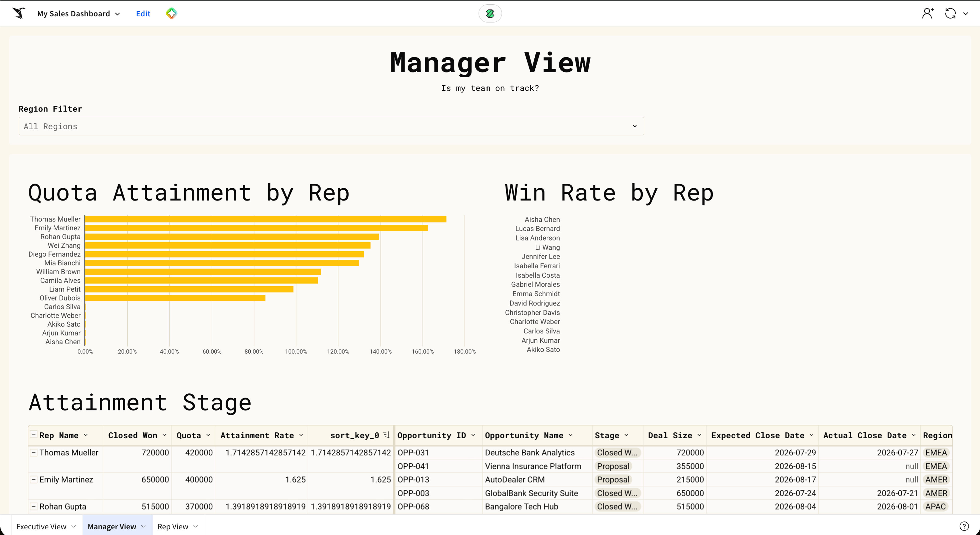Open the add user share icon
Image resolution: width=980 pixels, height=535 pixels.
coord(927,13)
